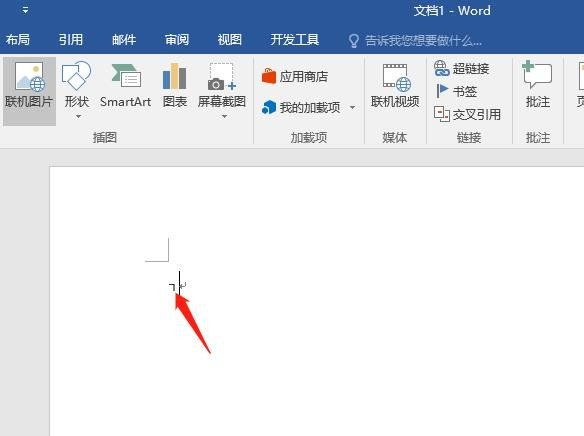584x436 pixels.
Task: Add a new comment (批注)
Action: pos(538,86)
